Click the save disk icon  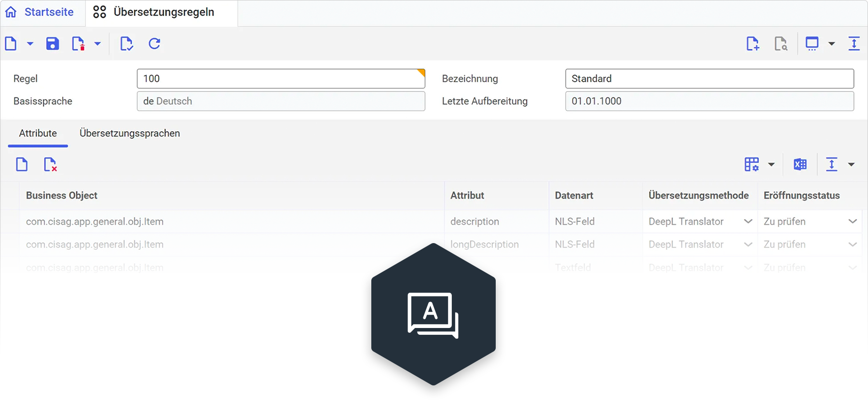tap(53, 43)
